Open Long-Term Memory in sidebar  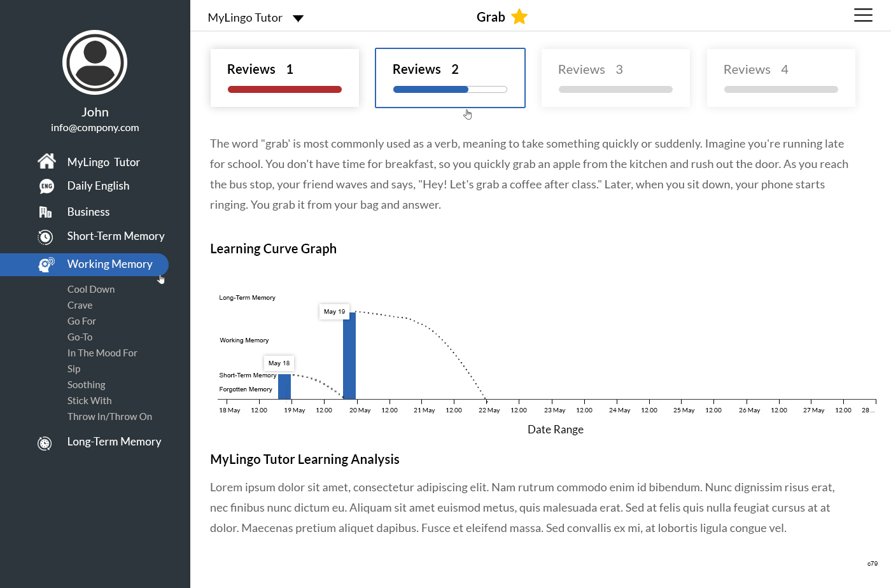114,442
